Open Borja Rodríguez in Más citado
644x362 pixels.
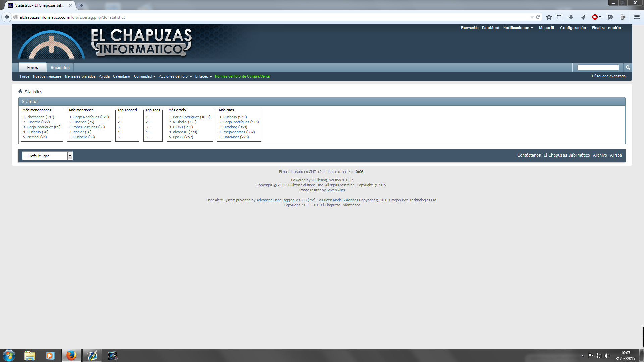pyautogui.click(x=186, y=117)
